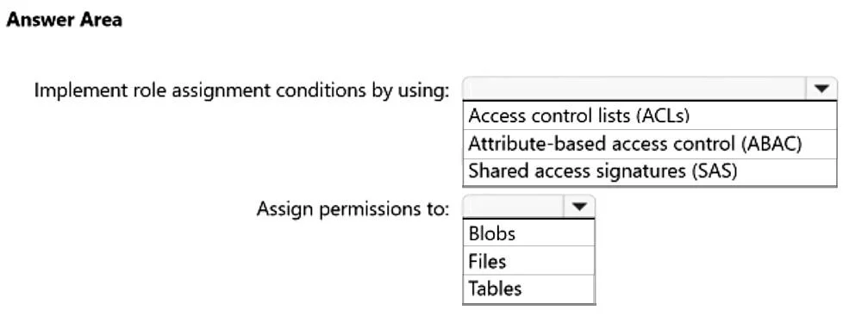Collapse the permissions list via its arrow button

(x=579, y=207)
